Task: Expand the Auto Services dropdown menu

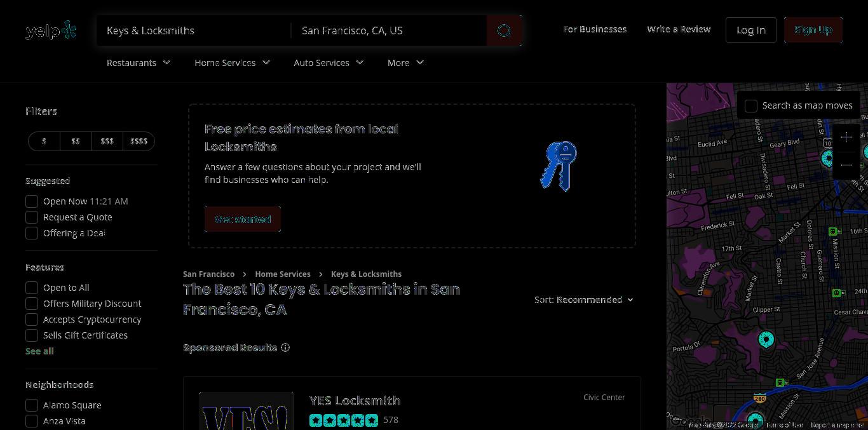Action: coord(329,63)
